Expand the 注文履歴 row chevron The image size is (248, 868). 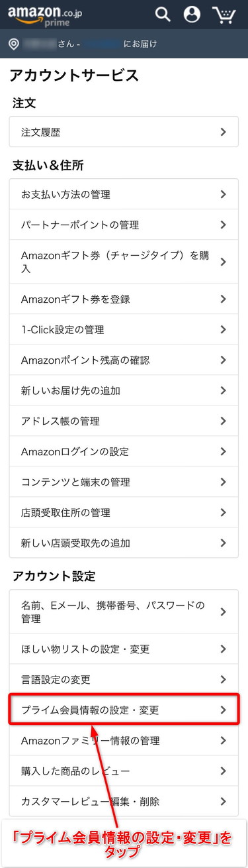coord(224,132)
